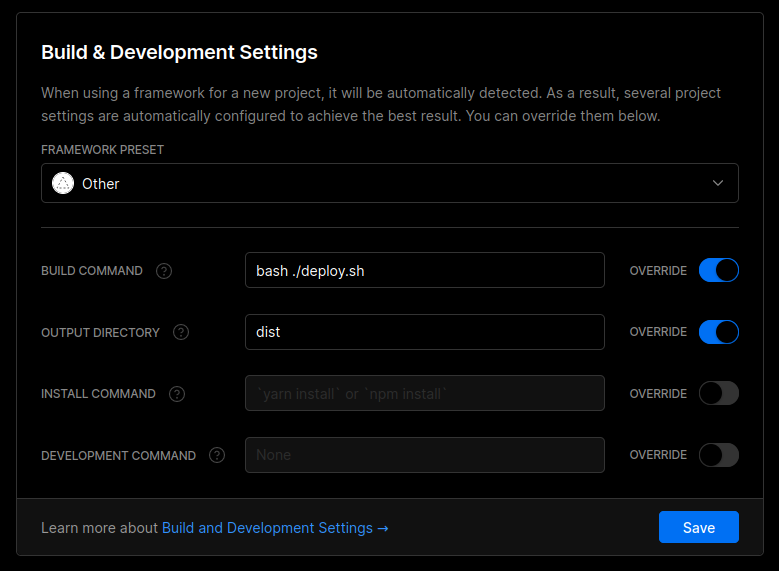Save the build settings
The height and width of the screenshot is (571, 779).
click(x=698, y=527)
